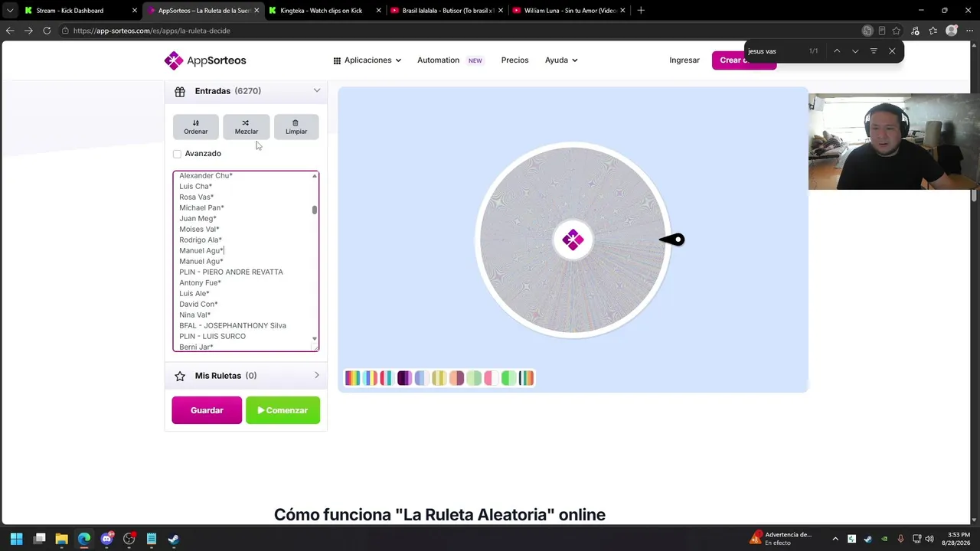Click the Ordenar sort button

(x=195, y=126)
